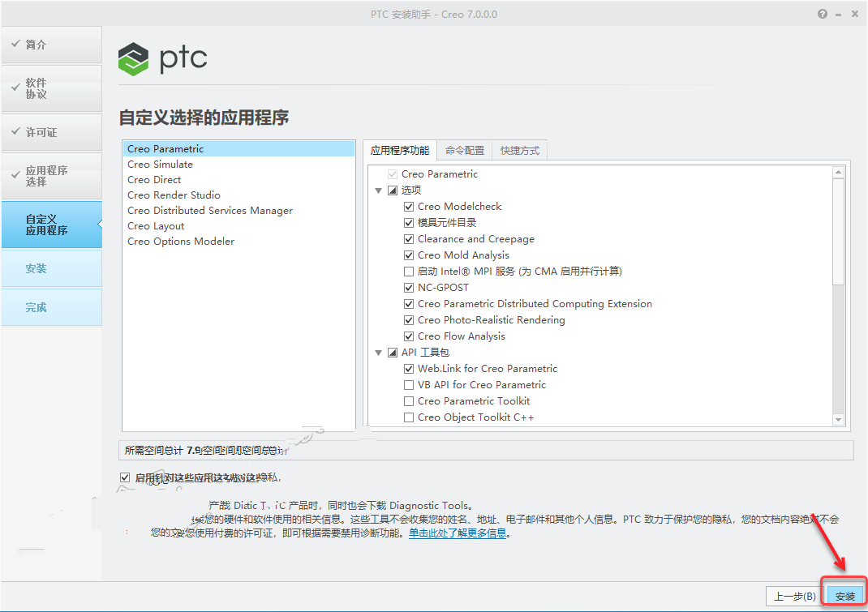Go to the 简介 step
Screen dimensions: 868x612
(x=51, y=45)
